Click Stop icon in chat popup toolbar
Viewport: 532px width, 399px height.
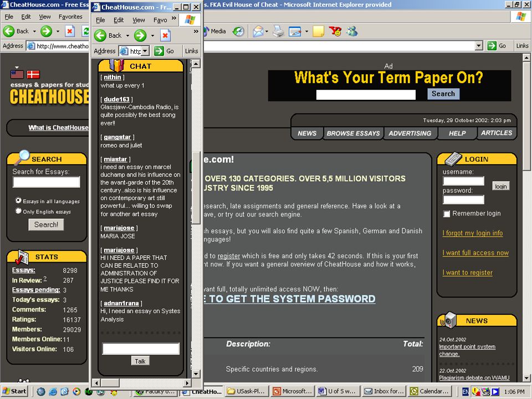point(165,35)
